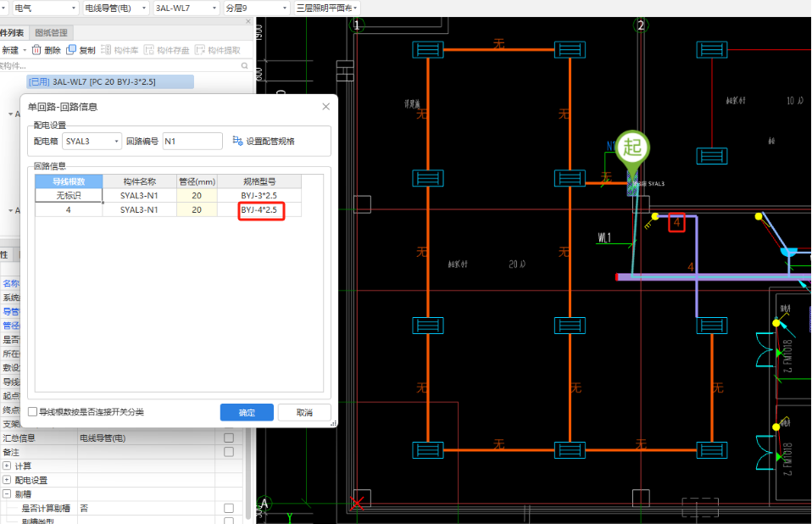Click 管径(mm) column header
Screen dimensions: 812x524
click(197, 181)
